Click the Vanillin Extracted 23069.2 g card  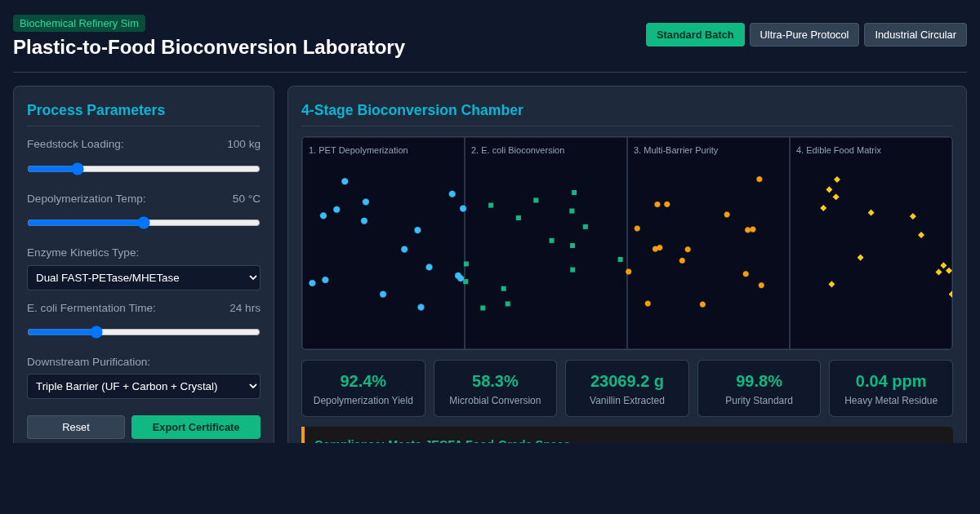tap(627, 388)
